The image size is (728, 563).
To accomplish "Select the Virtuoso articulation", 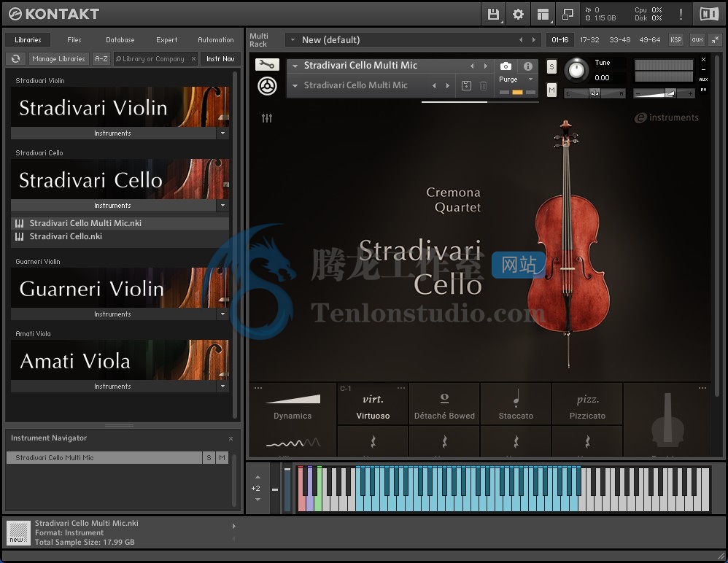I will coord(373,404).
